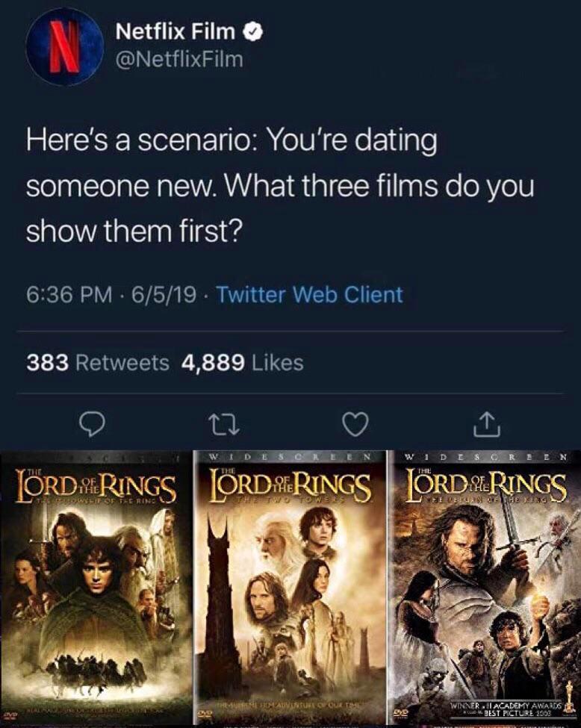Open the Netflix Film display name

(x=176, y=31)
